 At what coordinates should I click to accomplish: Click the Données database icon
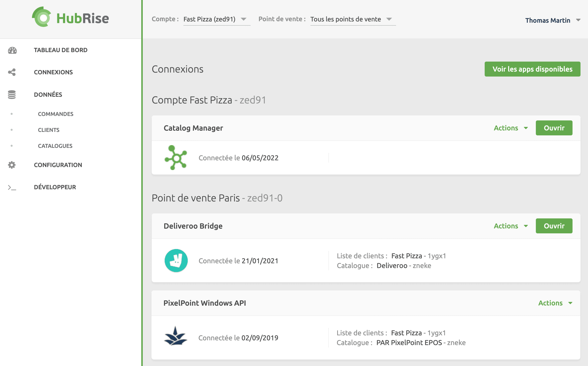click(x=11, y=94)
